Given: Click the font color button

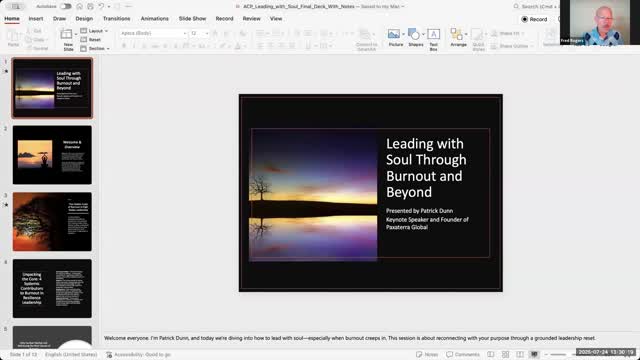Looking at the screenshot, I should coord(238,46).
